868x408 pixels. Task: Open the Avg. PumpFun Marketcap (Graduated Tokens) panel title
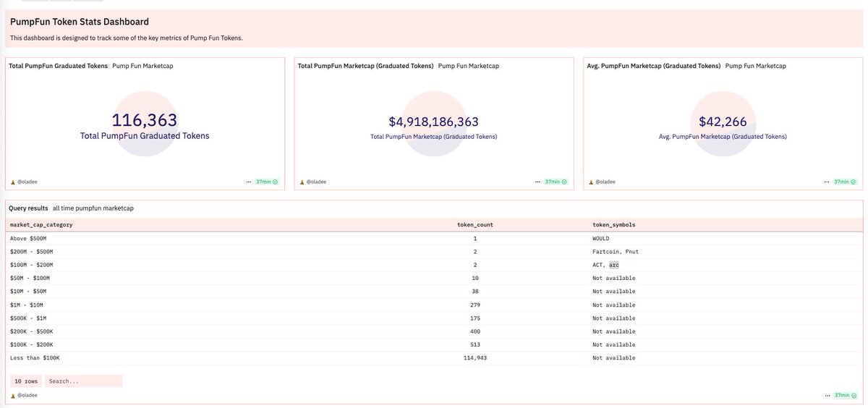point(654,66)
